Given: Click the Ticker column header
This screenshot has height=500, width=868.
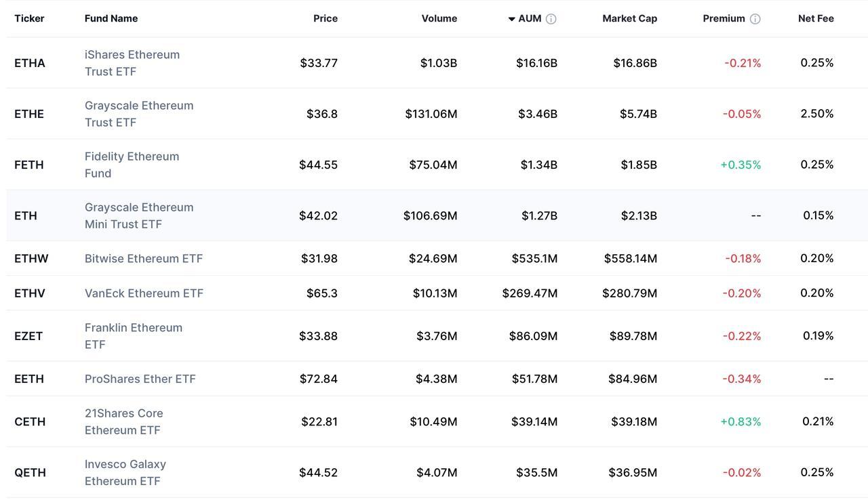Looking at the screenshot, I should (x=29, y=18).
